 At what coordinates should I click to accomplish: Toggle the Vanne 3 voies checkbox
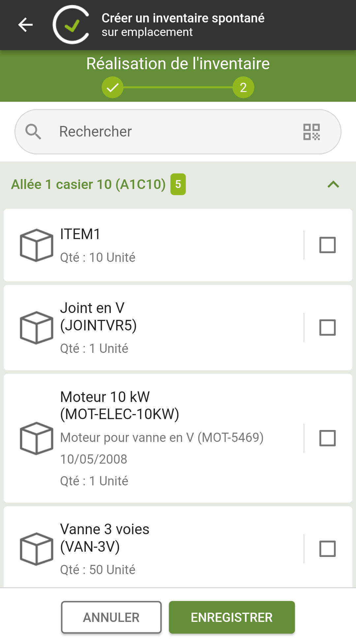(x=328, y=549)
